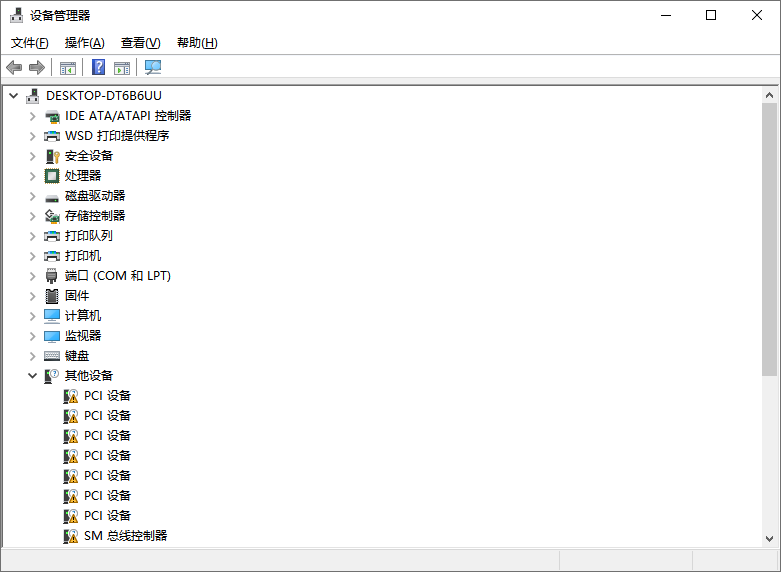Collapse the DESKTOP-DT6B6UU root node
This screenshot has height=572, width=781.
click(x=13, y=96)
